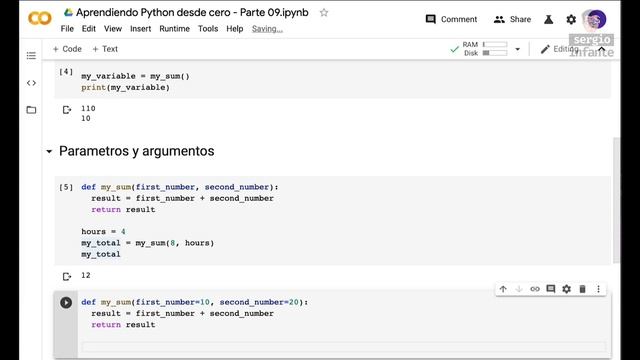Click cell [5] execution counter
Image resolution: width=640 pixels, height=360 pixels.
coord(66,187)
